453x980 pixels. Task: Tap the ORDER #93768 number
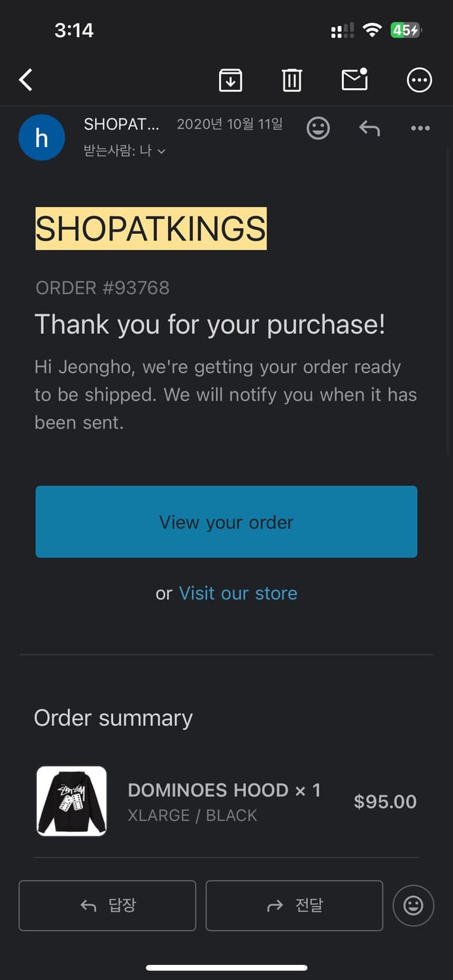coord(103,287)
